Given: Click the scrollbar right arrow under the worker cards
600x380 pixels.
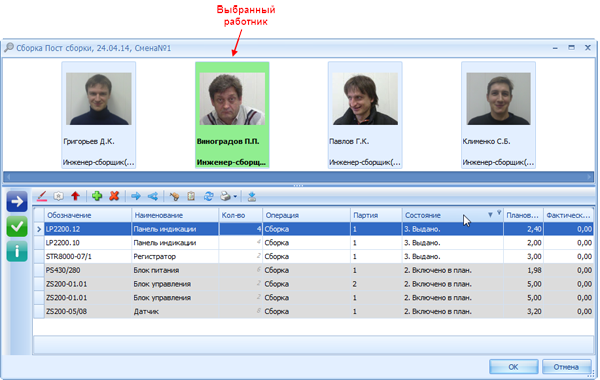Looking at the screenshot, I should tap(589, 177).
